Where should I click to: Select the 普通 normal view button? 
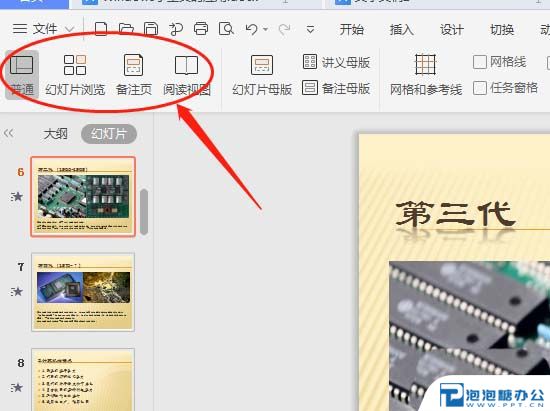(x=22, y=75)
